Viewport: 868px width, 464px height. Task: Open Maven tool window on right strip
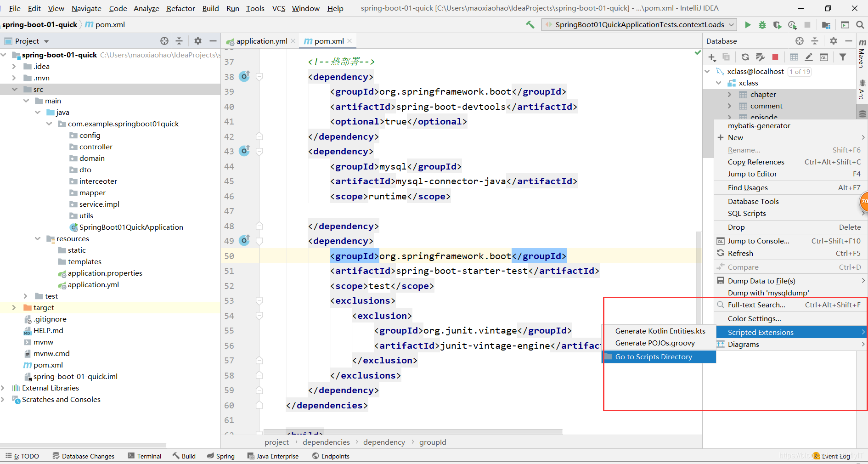[862, 54]
